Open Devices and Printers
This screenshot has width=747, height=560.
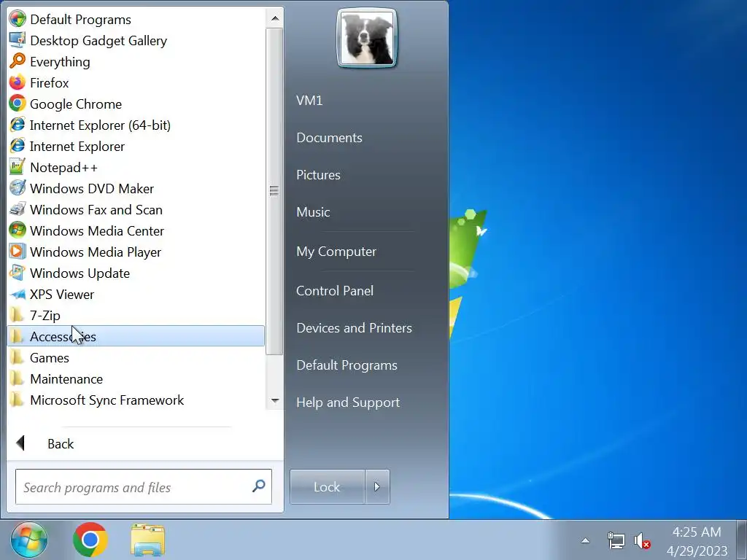click(x=354, y=327)
